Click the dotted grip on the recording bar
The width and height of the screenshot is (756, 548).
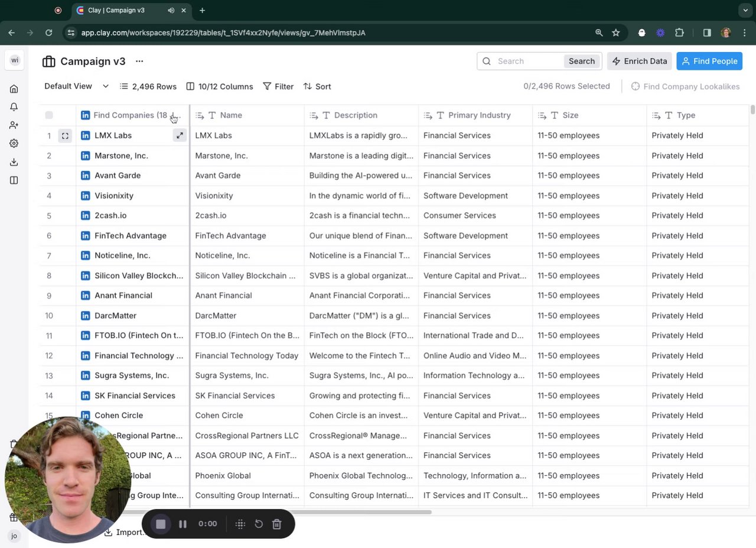(x=240, y=524)
